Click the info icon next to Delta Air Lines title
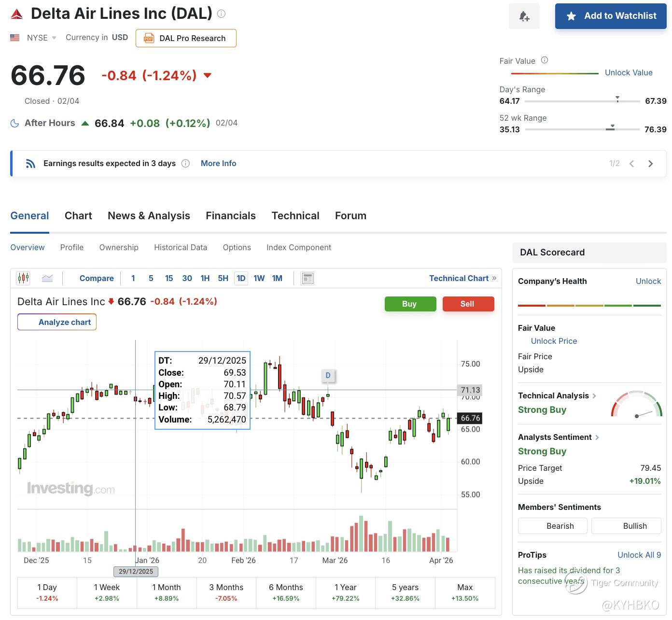Viewport: 672px width, 620px height. pyautogui.click(x=221, y=14)
